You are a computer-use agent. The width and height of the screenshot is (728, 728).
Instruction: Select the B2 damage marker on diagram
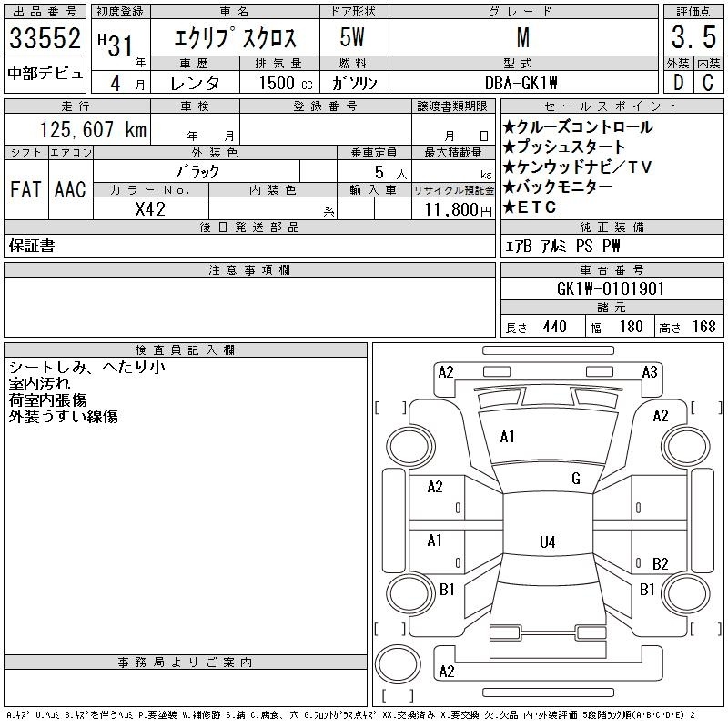(x=661, y=564)
